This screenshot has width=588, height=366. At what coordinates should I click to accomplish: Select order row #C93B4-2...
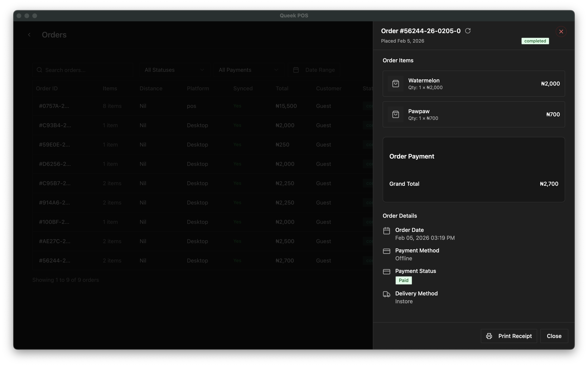point(203,125)
